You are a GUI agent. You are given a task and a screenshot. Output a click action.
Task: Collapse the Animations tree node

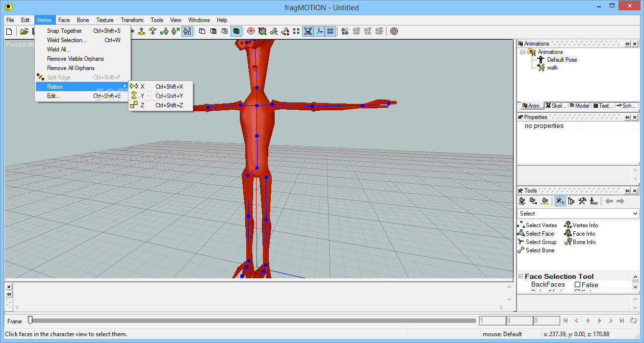[523, 52]
